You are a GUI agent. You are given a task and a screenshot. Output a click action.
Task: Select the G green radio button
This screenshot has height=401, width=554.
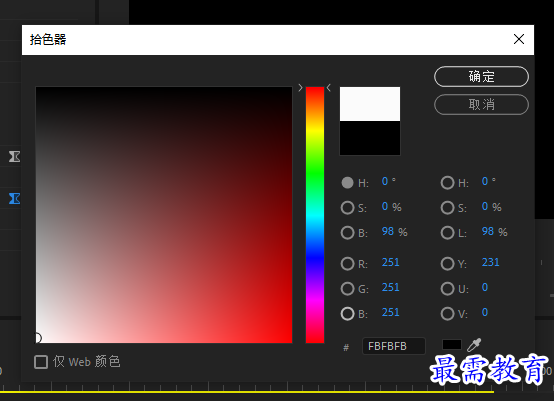coord(347,289)
